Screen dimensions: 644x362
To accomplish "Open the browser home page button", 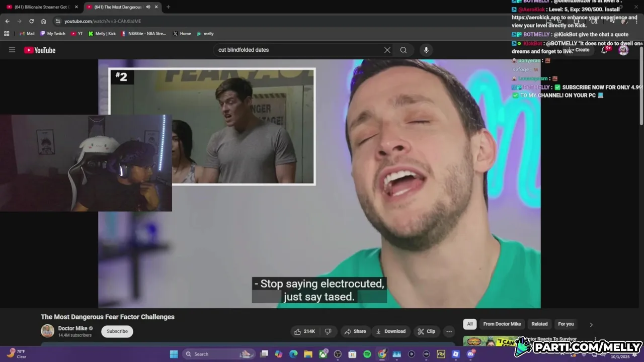I will (43, 21).
